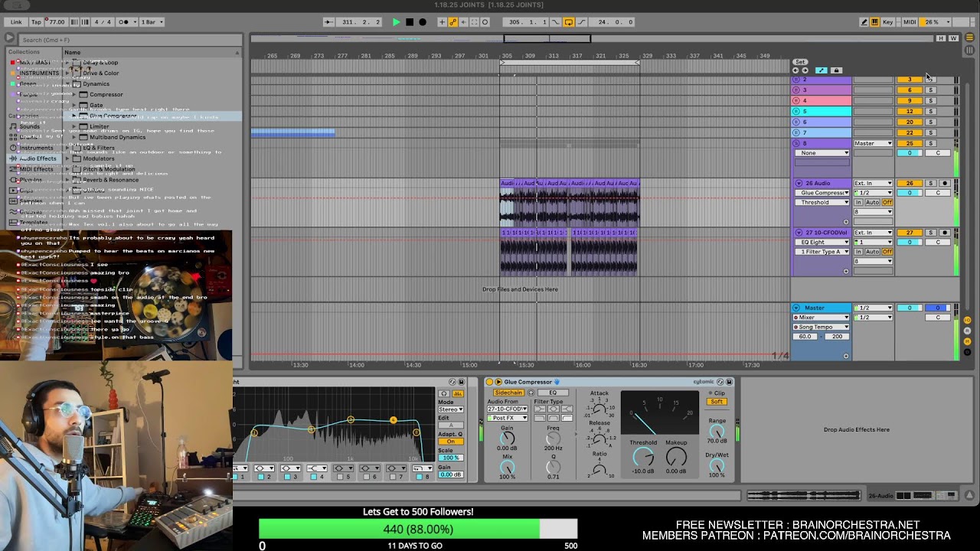Toggle Draw Mode pencil icon
Viewport: 980px width, 551px height.
[864, 22]
